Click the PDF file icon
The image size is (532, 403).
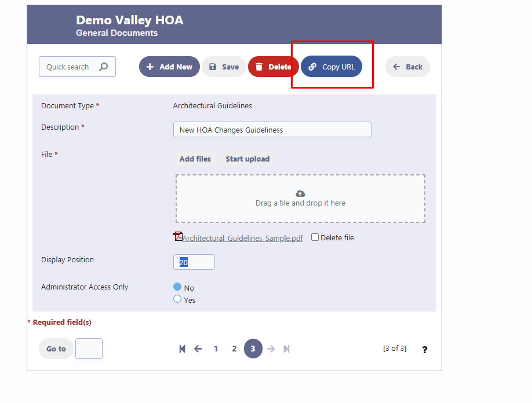pyautogui.click(x=178, y=236)
